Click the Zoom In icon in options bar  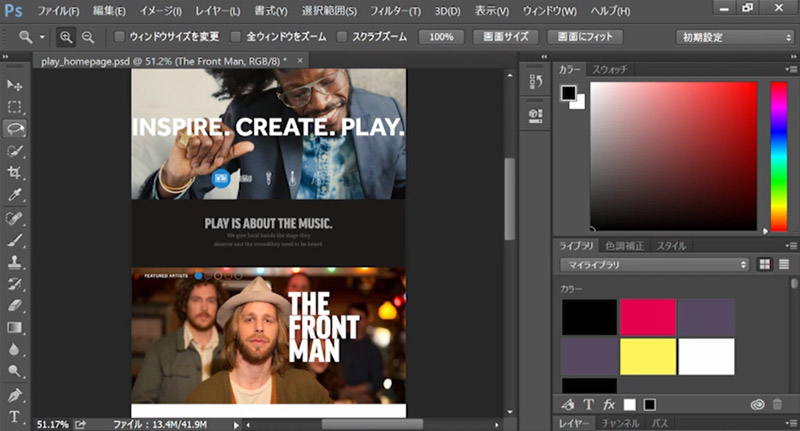(x=66, y=37)
